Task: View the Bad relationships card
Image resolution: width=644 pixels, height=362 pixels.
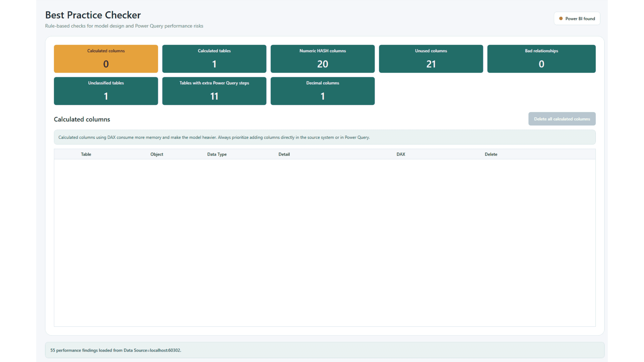Action: click(x=541, y=59)
